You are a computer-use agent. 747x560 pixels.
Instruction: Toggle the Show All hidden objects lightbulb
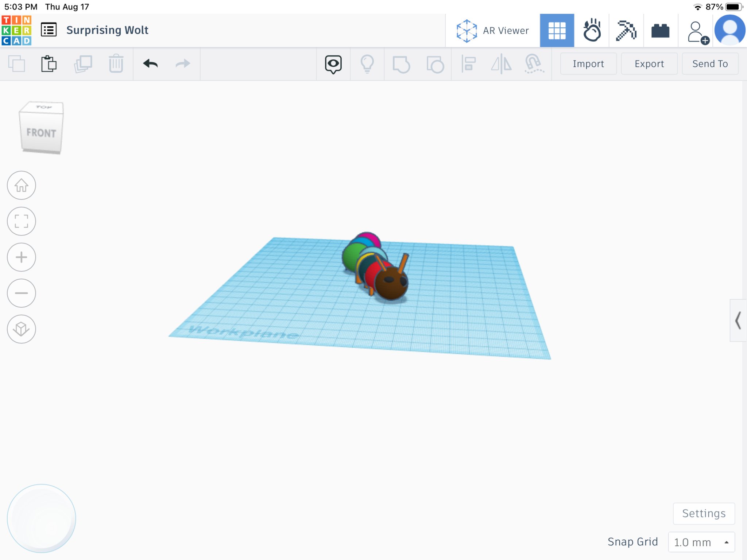[x=367, y=63]
